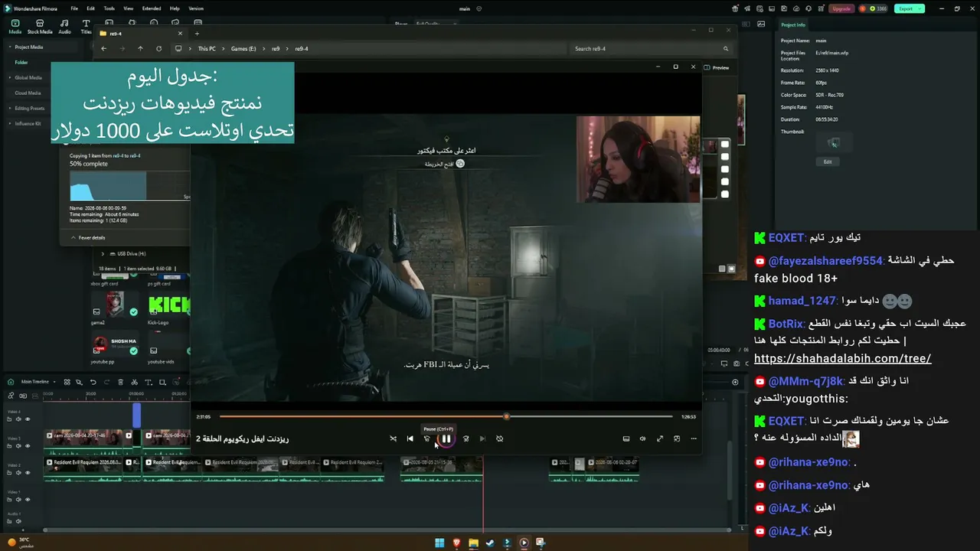
Task: Toggle shuffle in the media player
Action: click(393, 439)
